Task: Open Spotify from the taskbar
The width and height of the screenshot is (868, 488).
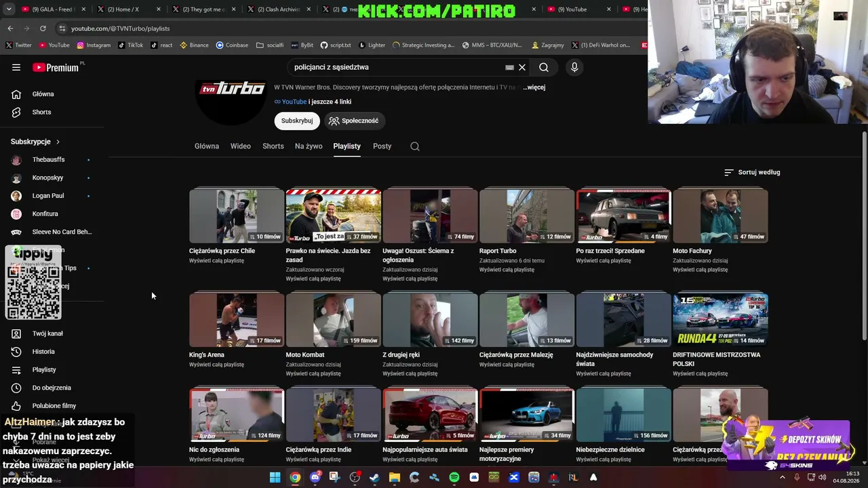Action: tap(454, 477)
